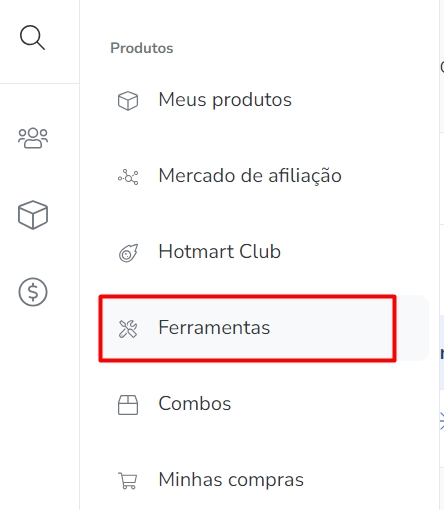Click the wrench tools icon beside Ferramentas
The height and width of the screenshot is (510, 444).
pyautogui.click(x=128, y=329)
